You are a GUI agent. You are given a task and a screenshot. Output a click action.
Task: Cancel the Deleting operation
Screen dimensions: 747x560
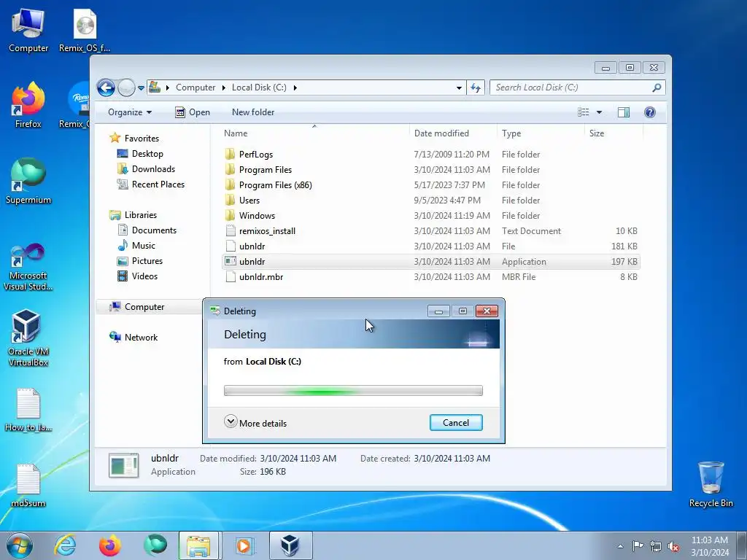(x=456, y=423)
